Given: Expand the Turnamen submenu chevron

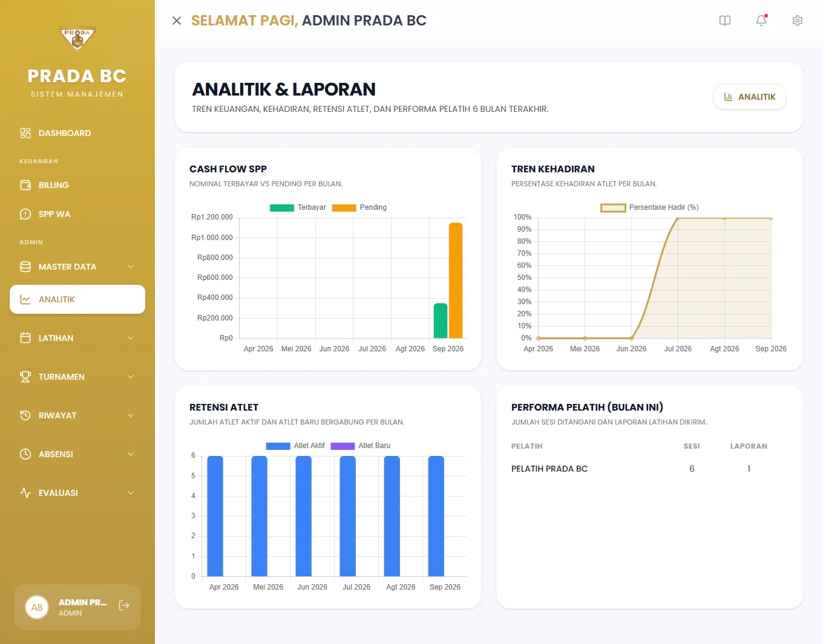Looking at the screenshot, I should point(131,377).
